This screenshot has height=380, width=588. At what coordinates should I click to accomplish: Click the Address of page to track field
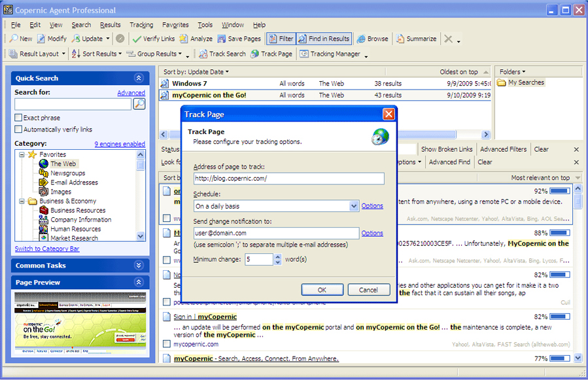coord(288,179)
